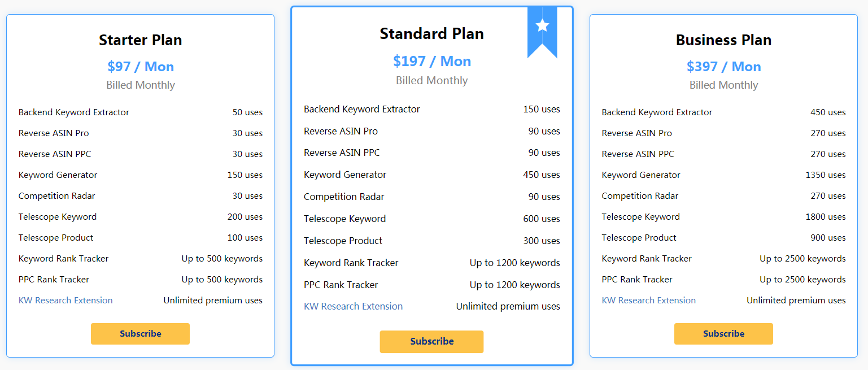Open KW Research Extension link in Starter Plan
868x370 pixels.
pyautogui.click(x=66, y=301)
